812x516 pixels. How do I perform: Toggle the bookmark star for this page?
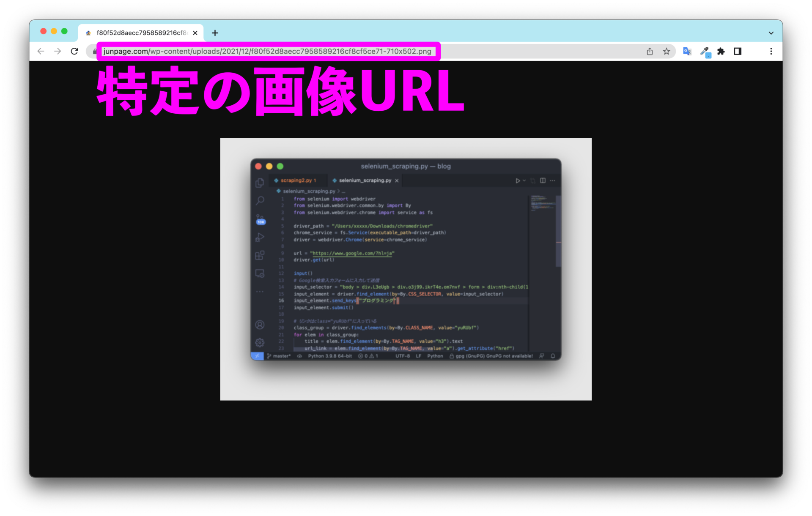point(667,51)
